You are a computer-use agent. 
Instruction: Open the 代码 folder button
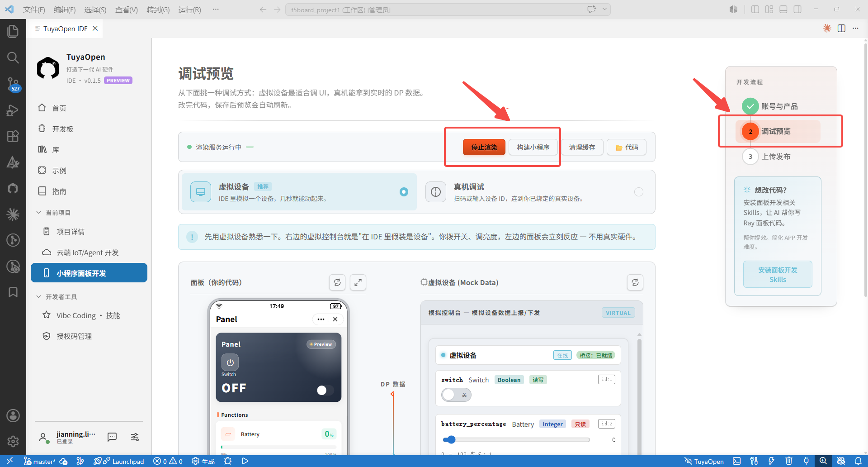pos(627,147)
